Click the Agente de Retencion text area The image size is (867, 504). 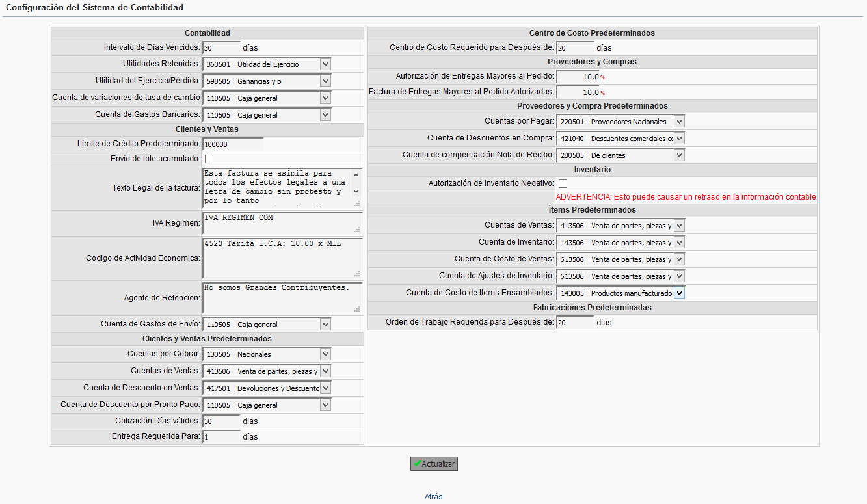click(282, 298)
